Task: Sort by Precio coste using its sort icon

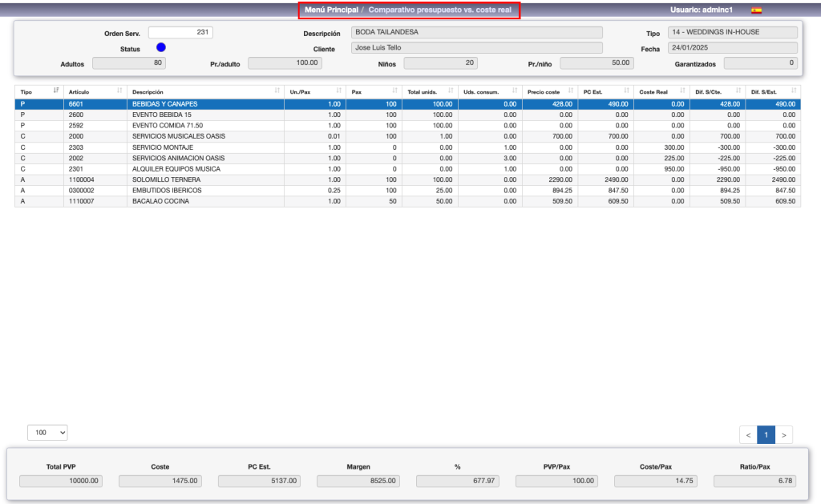Action: (x=570, y=91)
